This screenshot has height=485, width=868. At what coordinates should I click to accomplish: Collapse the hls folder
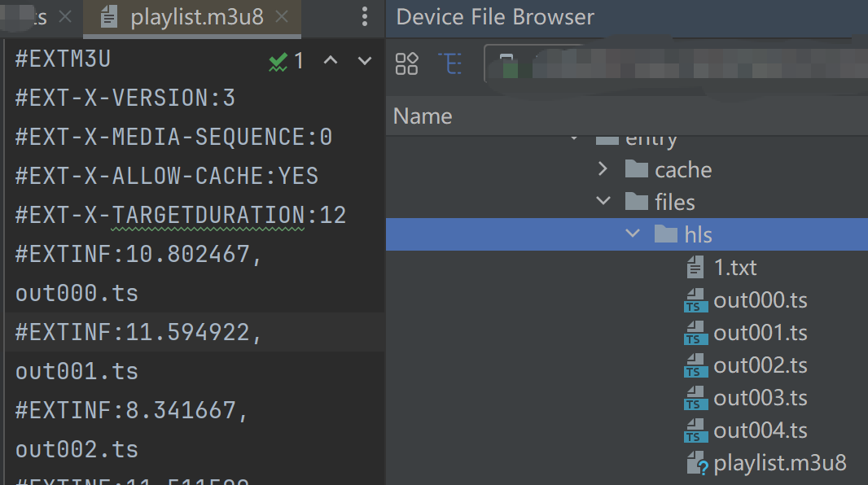(x=633, y=235)
